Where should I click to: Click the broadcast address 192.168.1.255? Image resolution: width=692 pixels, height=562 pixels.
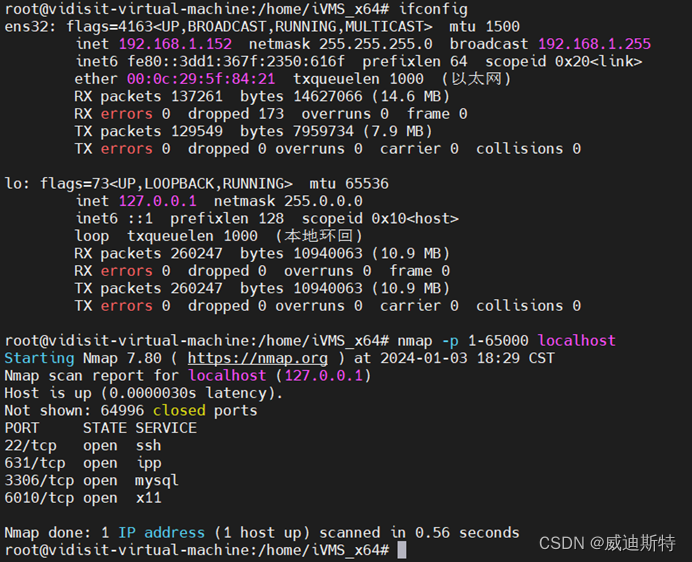(x=594, y=44)
